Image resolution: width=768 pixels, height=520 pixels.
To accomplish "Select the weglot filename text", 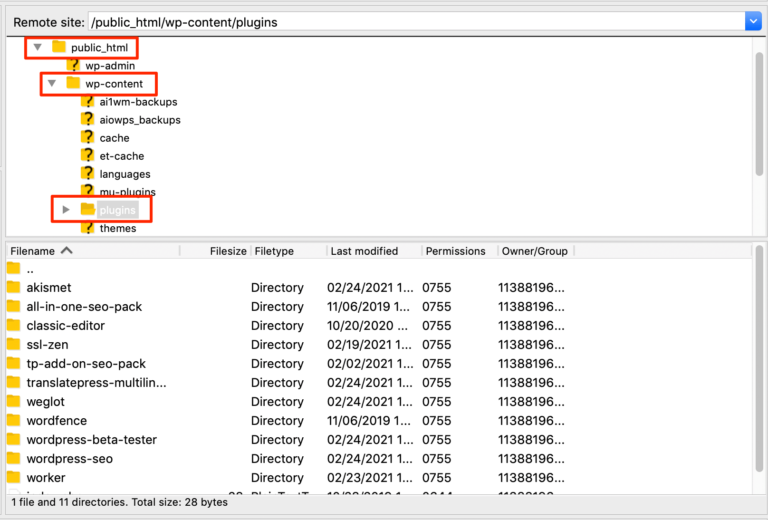I will (x=46, y=402).
